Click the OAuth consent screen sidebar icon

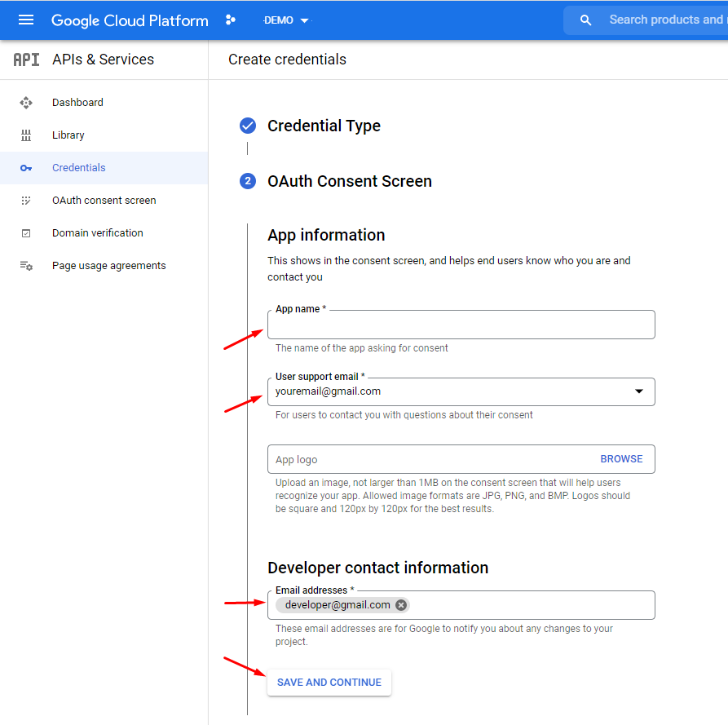(26, 201)
